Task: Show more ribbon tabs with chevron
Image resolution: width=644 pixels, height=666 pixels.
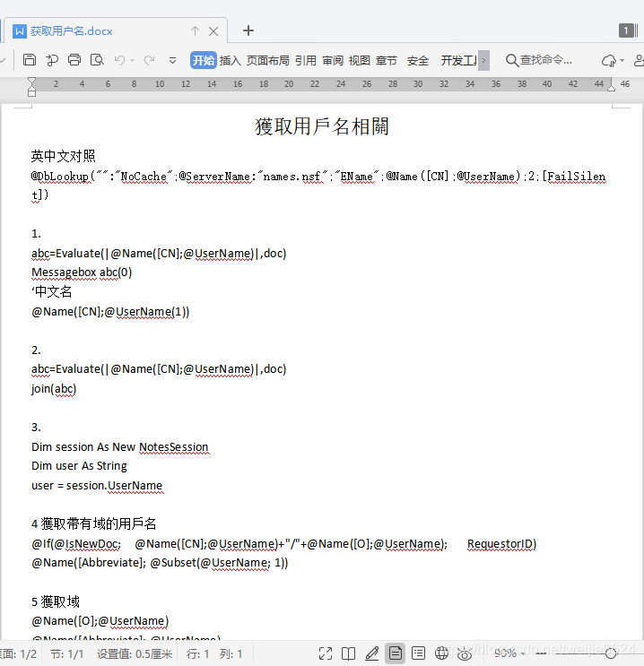Action: tap(483, 60)
